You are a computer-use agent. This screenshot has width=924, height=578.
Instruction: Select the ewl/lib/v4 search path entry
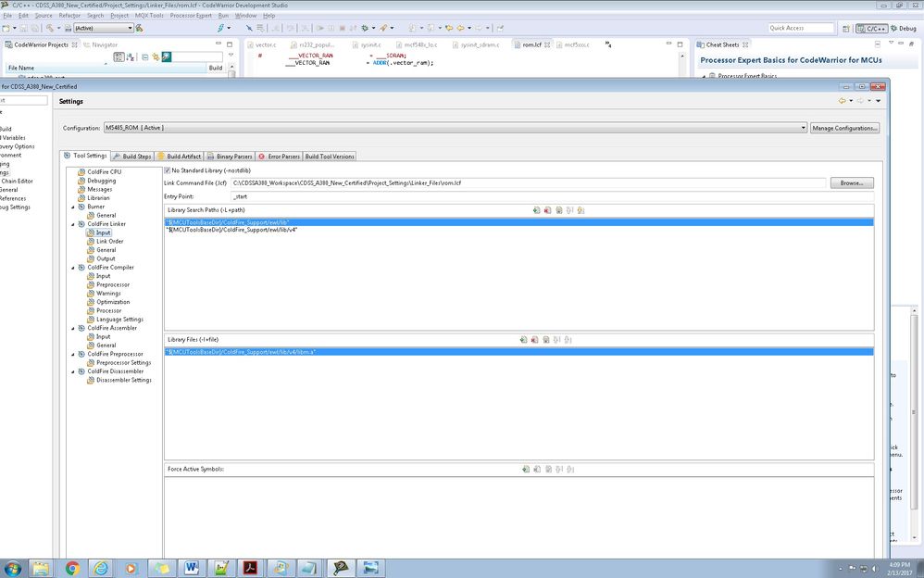click(x=518, y=230)
